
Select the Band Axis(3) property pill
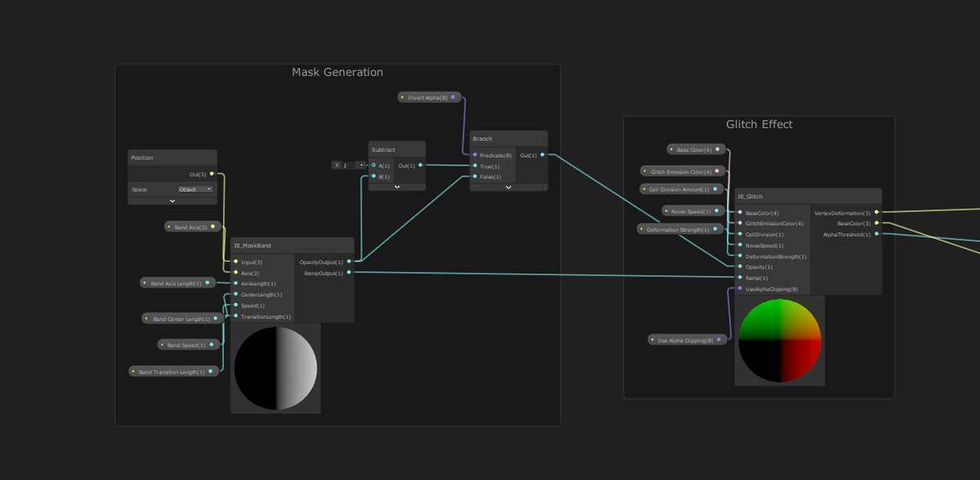tap(193, 227)
